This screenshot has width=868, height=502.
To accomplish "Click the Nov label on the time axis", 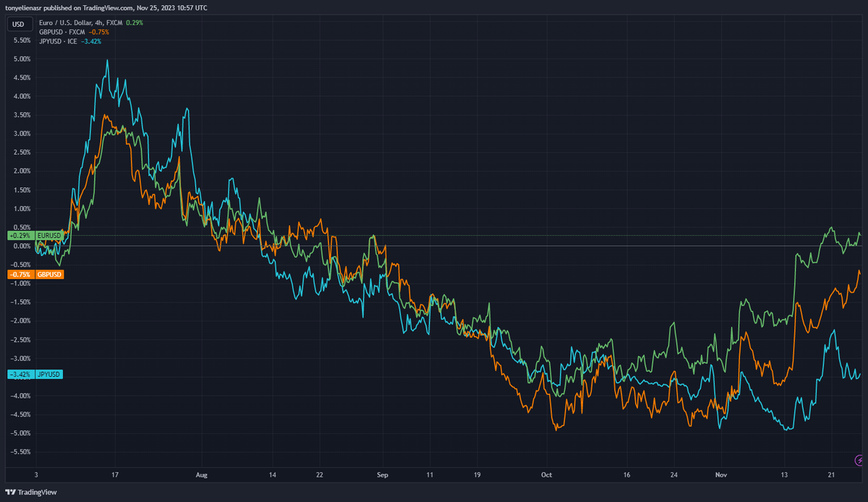I will pos(720,475).
